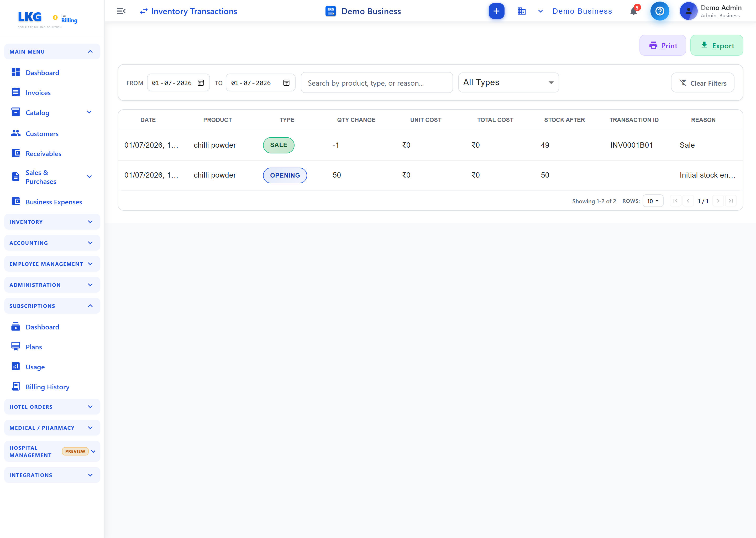The height and width of the screenshot is (538, 756).
Task: Expand the Catalog submenu chevron
Action: [x=89, y=112]
